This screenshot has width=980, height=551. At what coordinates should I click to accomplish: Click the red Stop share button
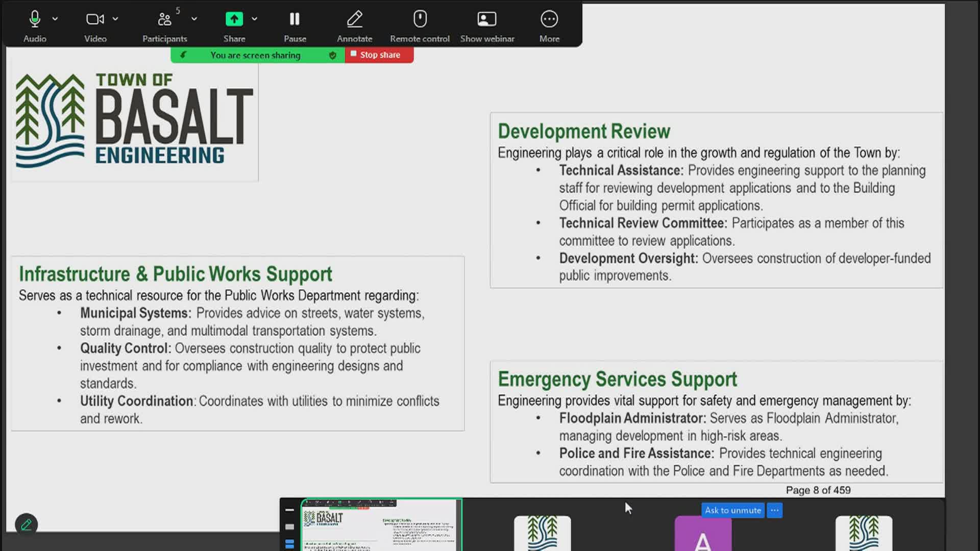pyautogui.click(x=379, y=55)
